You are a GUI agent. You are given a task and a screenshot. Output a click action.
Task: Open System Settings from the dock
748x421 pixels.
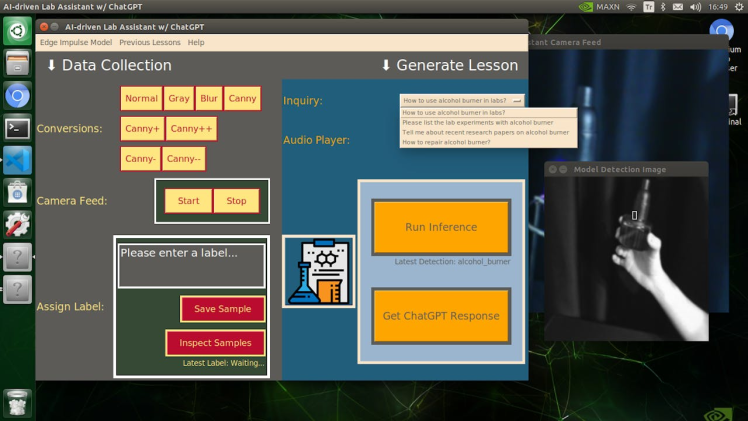17,225
